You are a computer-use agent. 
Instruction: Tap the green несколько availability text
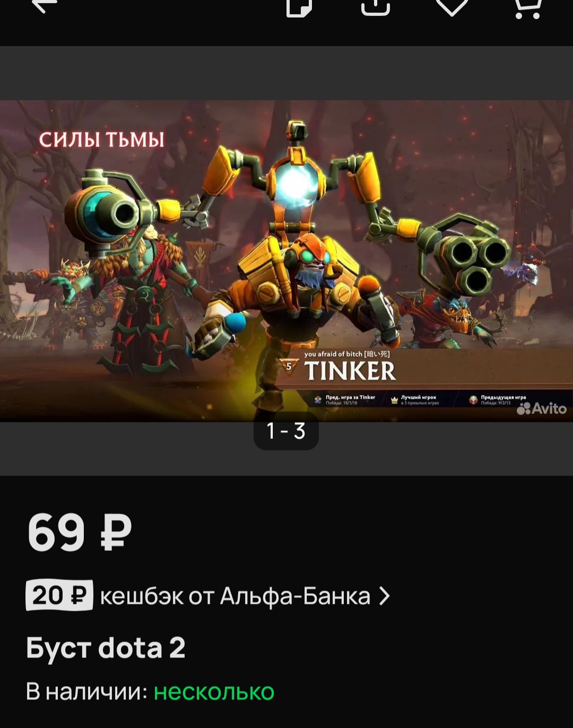(x=214, y=692)
